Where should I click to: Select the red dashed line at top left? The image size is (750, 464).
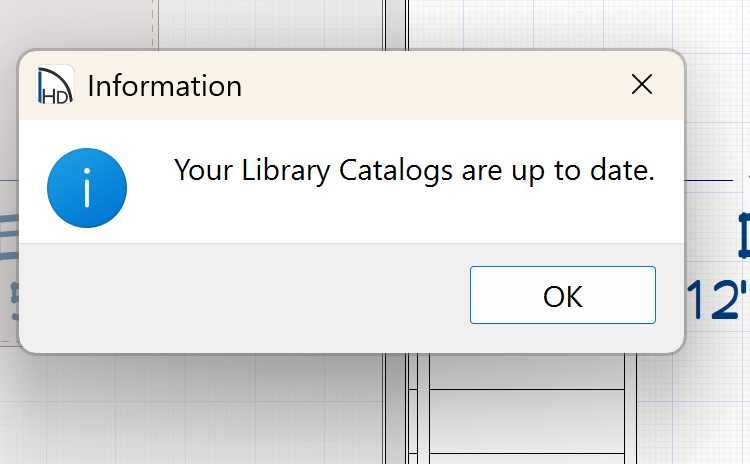pyautogui.click(x=154, y=25)
